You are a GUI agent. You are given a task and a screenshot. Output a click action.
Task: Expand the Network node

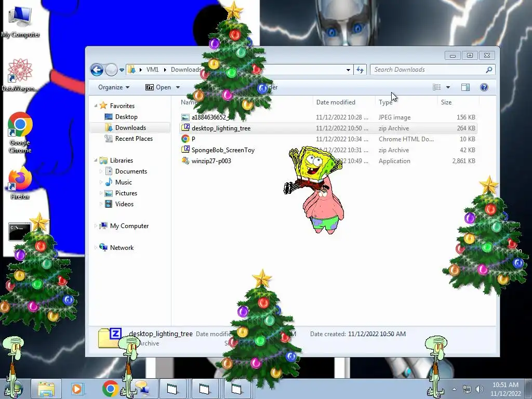click(96, 248)
